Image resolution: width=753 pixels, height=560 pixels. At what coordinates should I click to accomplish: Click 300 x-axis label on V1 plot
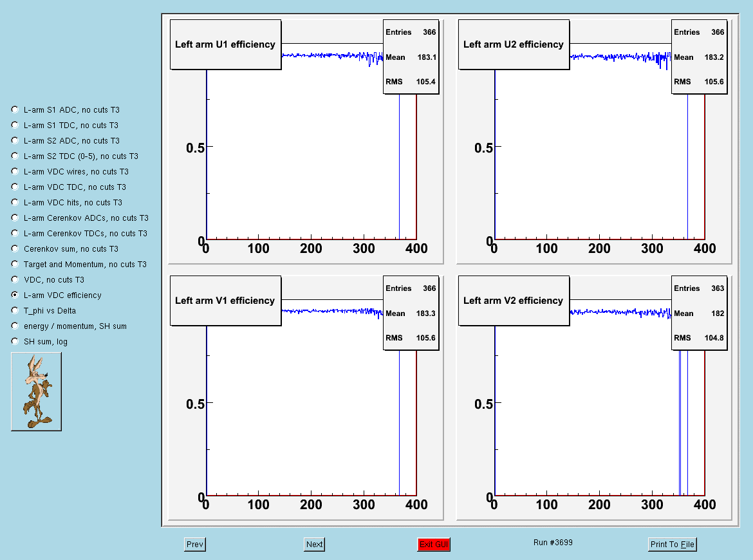pos(364,504)
